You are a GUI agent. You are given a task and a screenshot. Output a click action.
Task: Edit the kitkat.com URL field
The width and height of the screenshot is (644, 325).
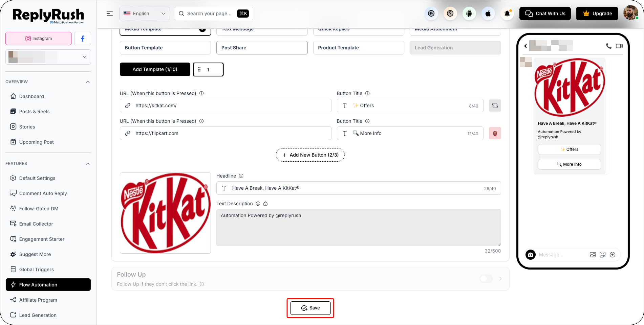(x=226, y=106)
